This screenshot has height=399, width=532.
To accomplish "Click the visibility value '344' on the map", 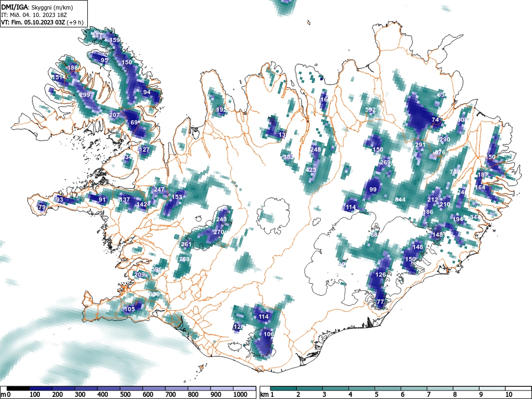I will point(475,217).
